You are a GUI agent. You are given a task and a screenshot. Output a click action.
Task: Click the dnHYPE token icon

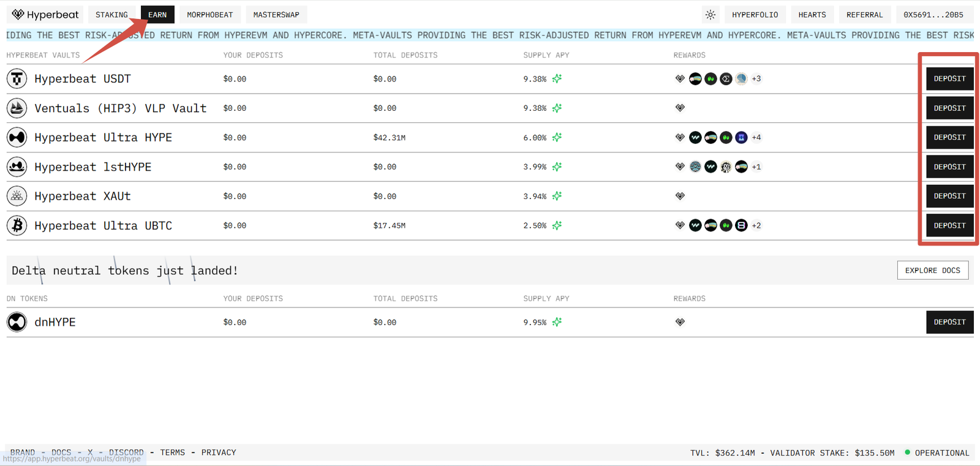[17, 322]
